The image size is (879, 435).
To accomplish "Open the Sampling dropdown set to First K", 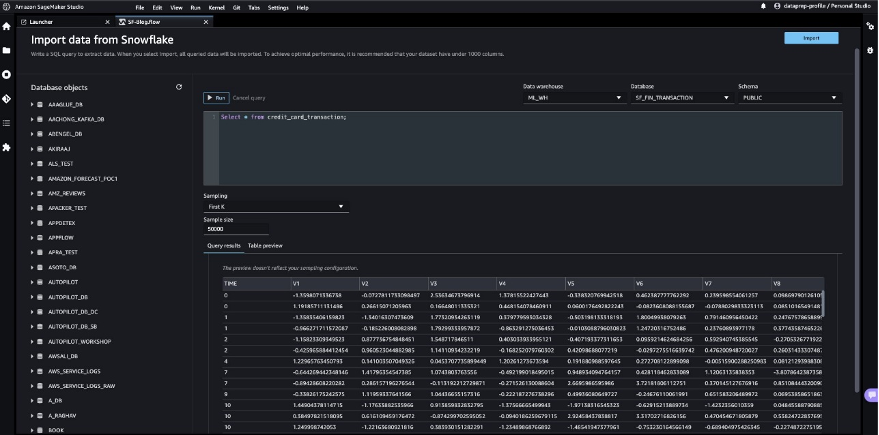I will point(275,207).
